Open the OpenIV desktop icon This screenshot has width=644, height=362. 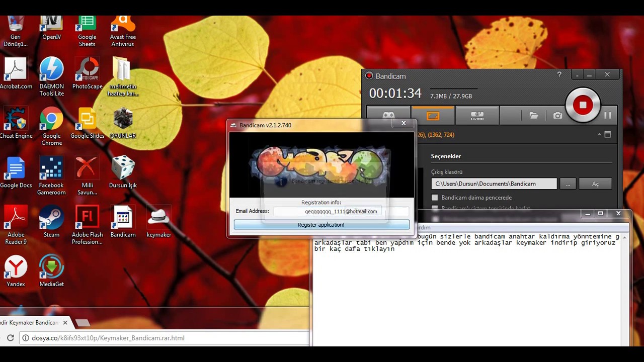coord(51,28)
